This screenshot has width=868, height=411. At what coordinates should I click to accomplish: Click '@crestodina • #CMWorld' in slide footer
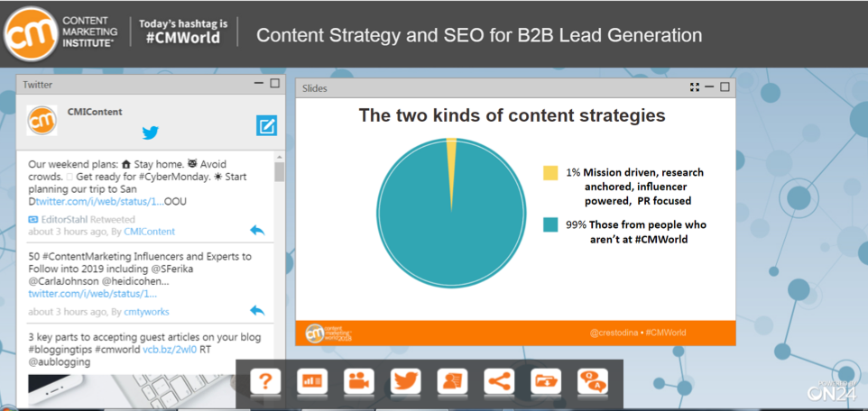tap(638, 333)
